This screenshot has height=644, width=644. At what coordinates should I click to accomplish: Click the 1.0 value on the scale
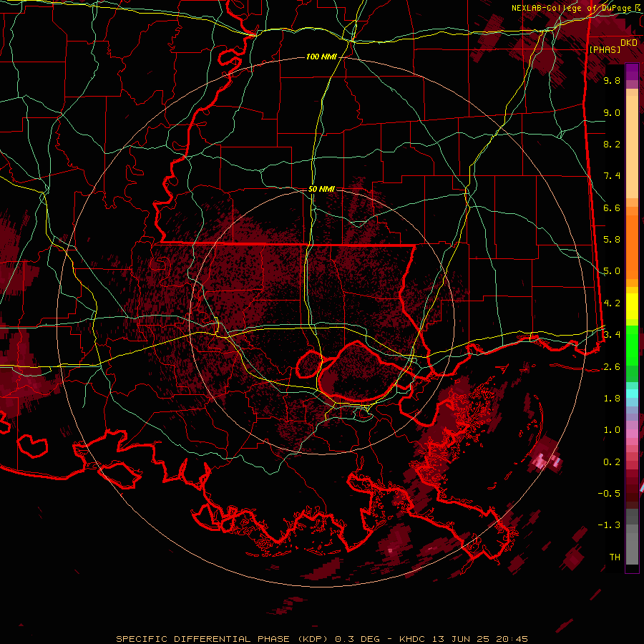point(612,430)
